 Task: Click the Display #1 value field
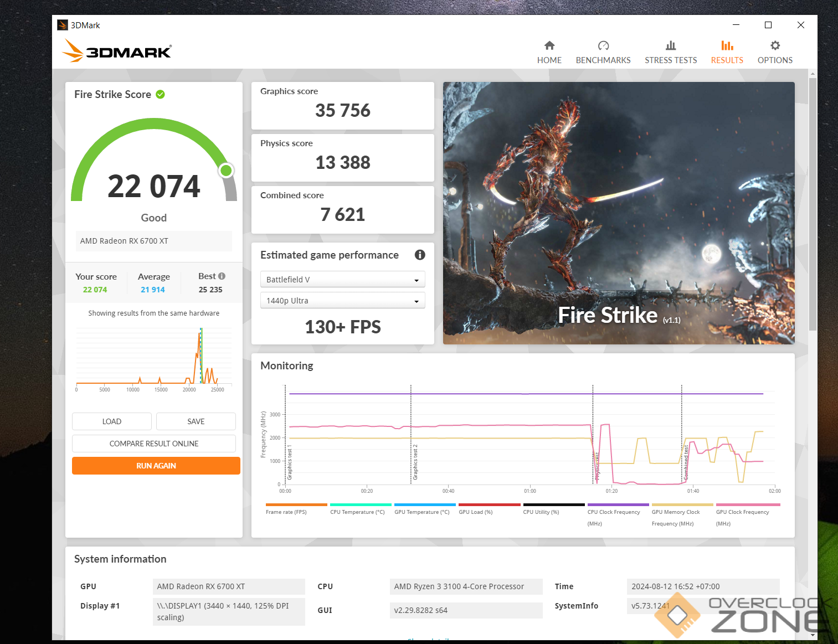pos(229,611)
